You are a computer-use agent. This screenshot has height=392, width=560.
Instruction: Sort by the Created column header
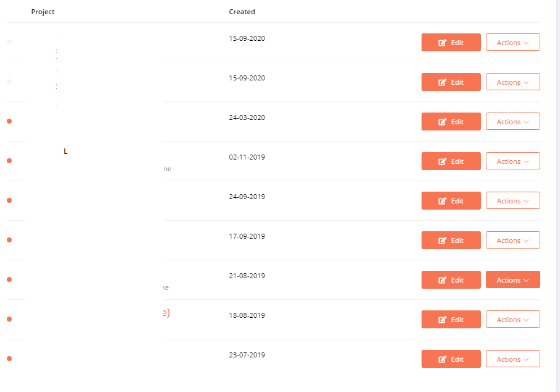click(x=242, y=12)
